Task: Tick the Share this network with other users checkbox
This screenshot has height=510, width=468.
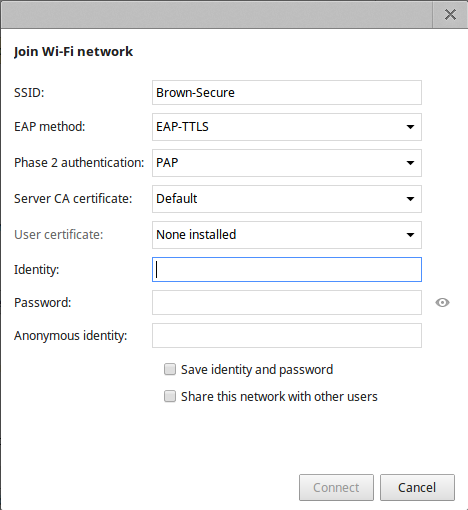Action: click(x=170, y=396)
